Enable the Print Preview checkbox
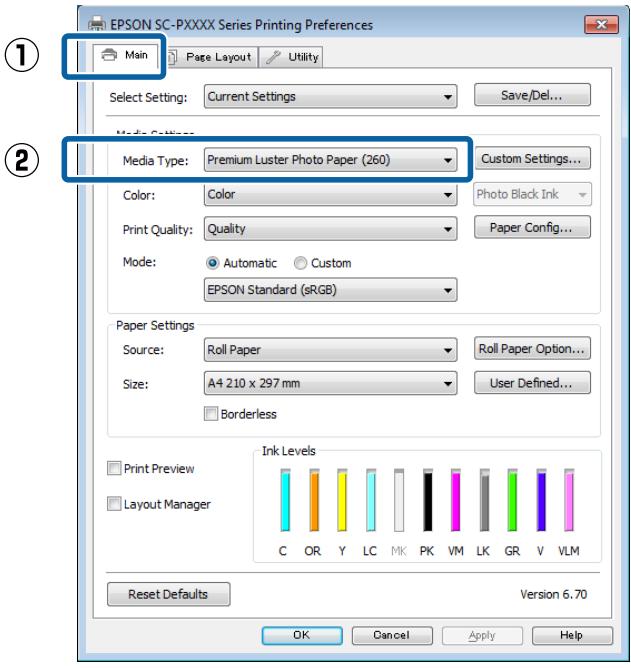631x668 pixels. click(114, 468)
